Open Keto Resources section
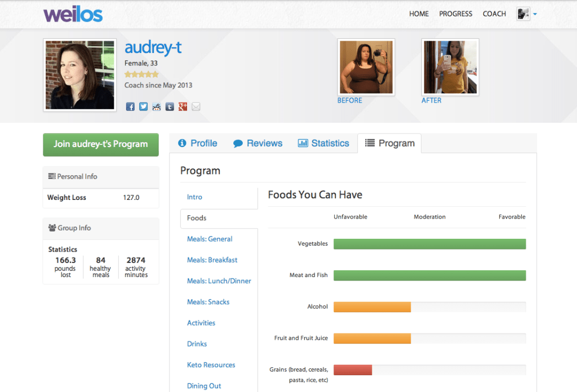Image resolution: width=577 pixels, height=392 pixels. (x=211, y=365)
